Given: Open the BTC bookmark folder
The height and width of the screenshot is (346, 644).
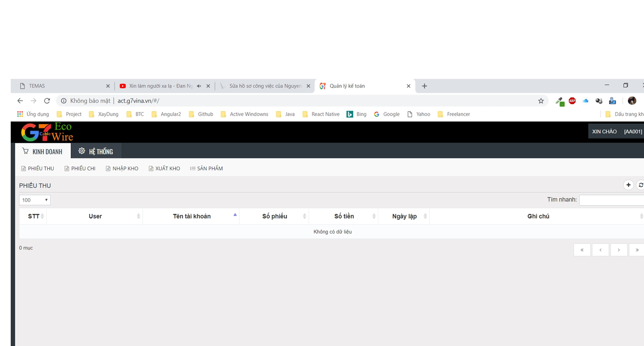Looking at the screenshot, I should (x=135, y=114).
